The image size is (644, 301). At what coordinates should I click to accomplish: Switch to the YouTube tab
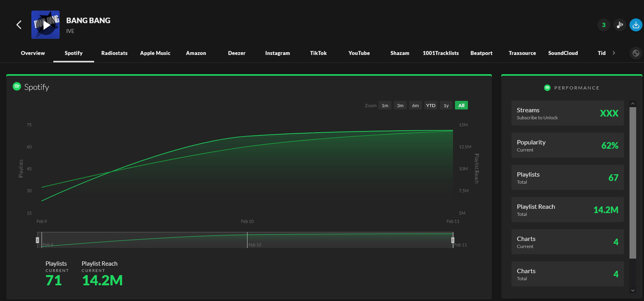pos(359,53)
